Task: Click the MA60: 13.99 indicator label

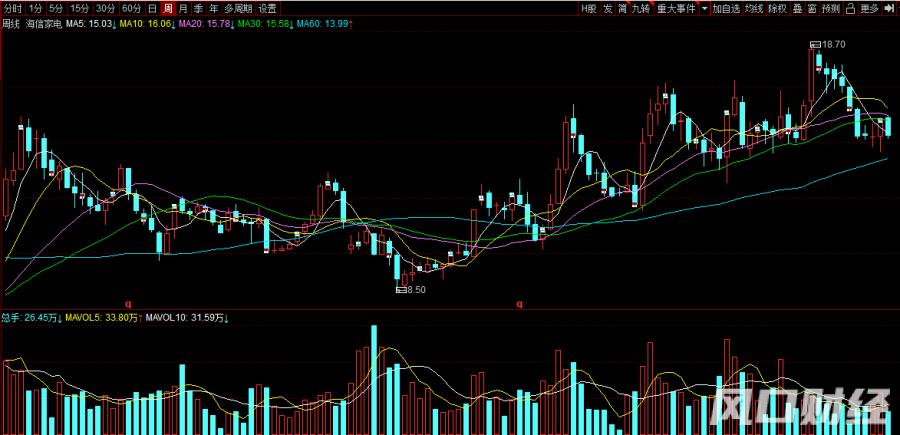Action: (x=326, y=24)
